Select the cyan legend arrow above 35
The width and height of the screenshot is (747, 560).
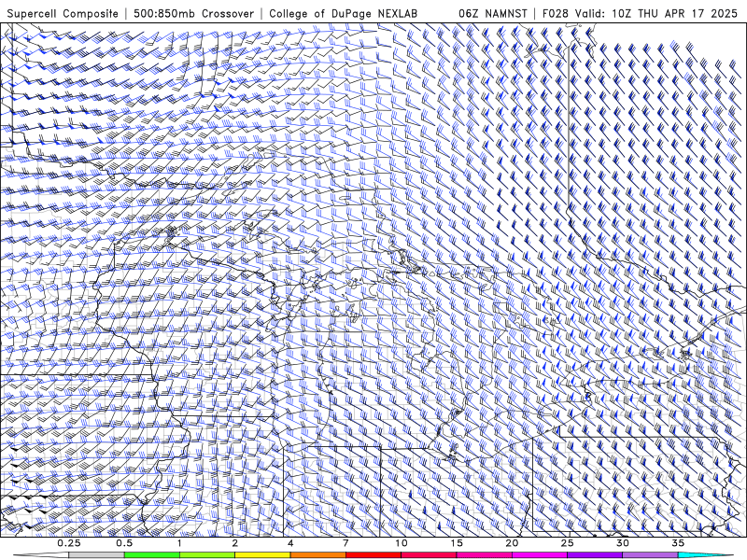point(705,555)
